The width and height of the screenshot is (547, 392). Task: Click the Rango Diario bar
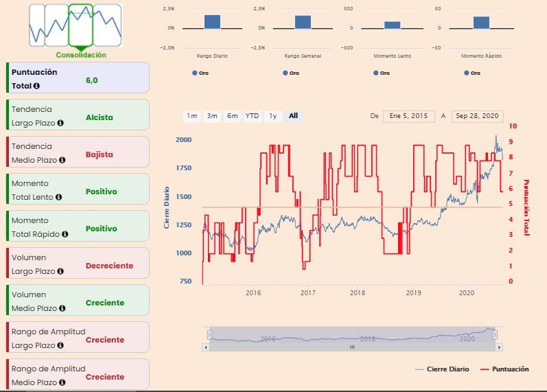tap(212, 22)
